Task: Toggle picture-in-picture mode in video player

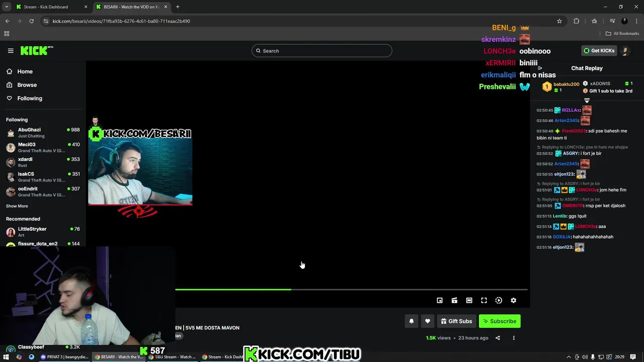Action: 440,300
